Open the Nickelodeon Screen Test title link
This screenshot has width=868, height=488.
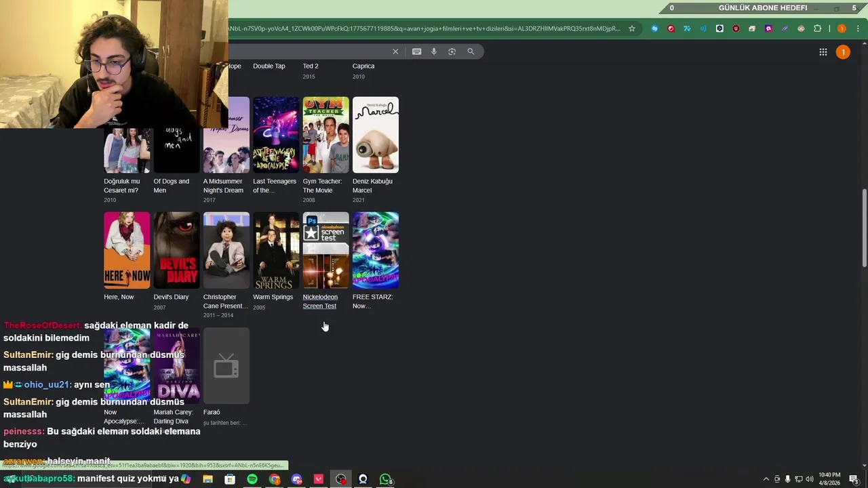[320, 302]
